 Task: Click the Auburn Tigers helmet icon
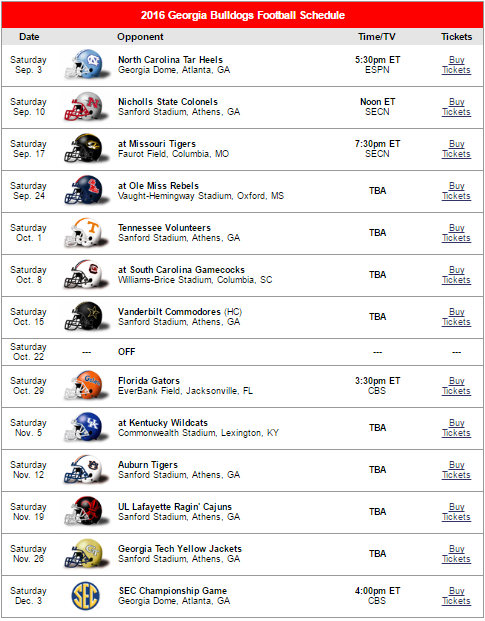pyautogui.click(x=86, y=469)
